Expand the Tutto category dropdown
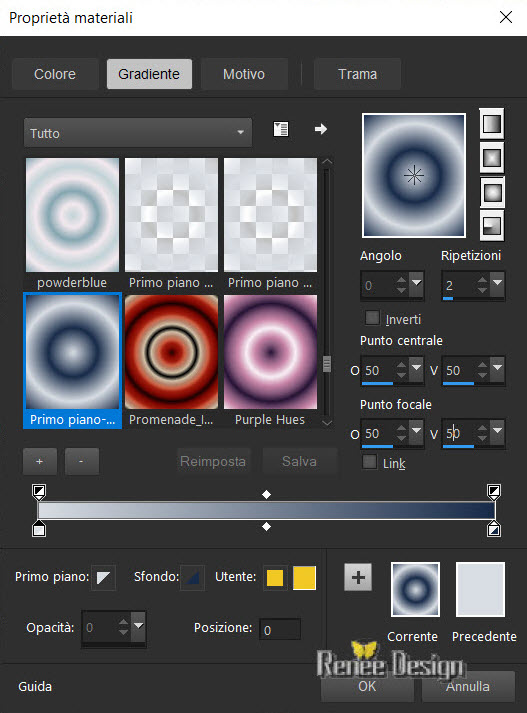The width and height of the screenshot is (527, 713). click(x=138, y=133)
